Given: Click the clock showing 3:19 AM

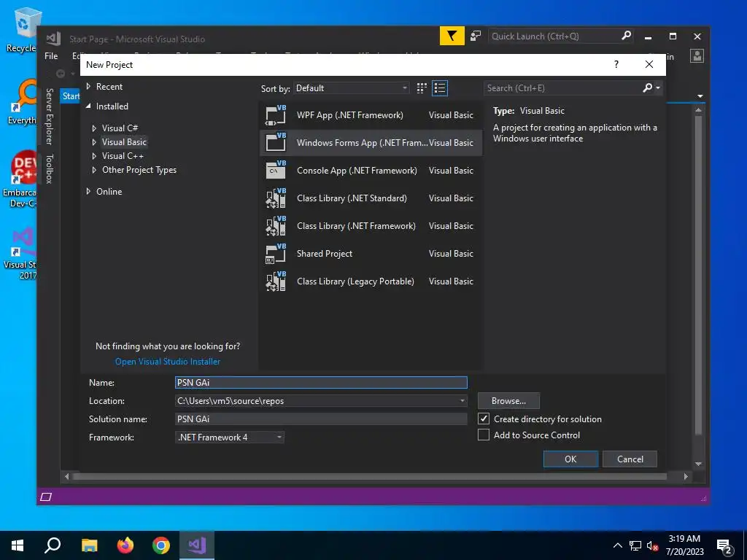Looking at the screenshot, I should [x=684, y=539].
